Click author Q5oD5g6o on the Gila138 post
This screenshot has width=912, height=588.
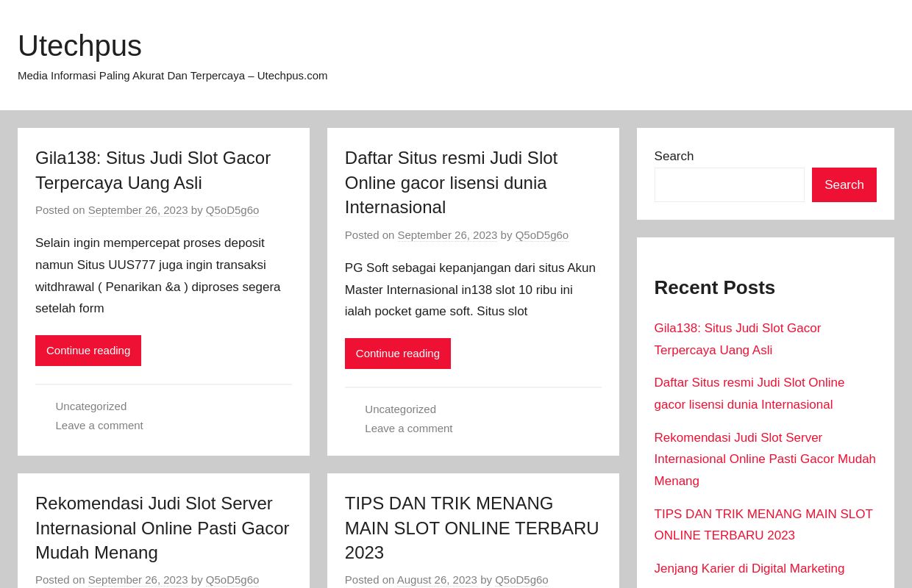pyautogui.click(x=232, y=210)
